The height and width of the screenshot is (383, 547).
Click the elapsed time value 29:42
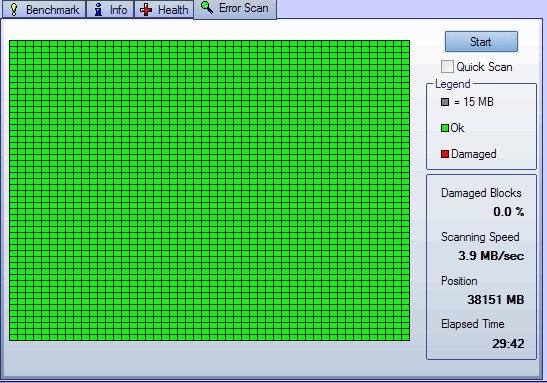click(508, 344)
